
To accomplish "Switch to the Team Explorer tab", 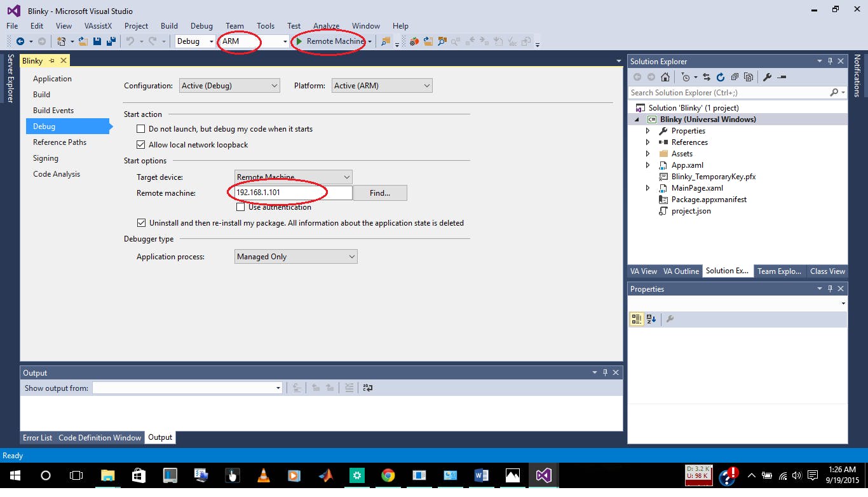I will point(779,271).
